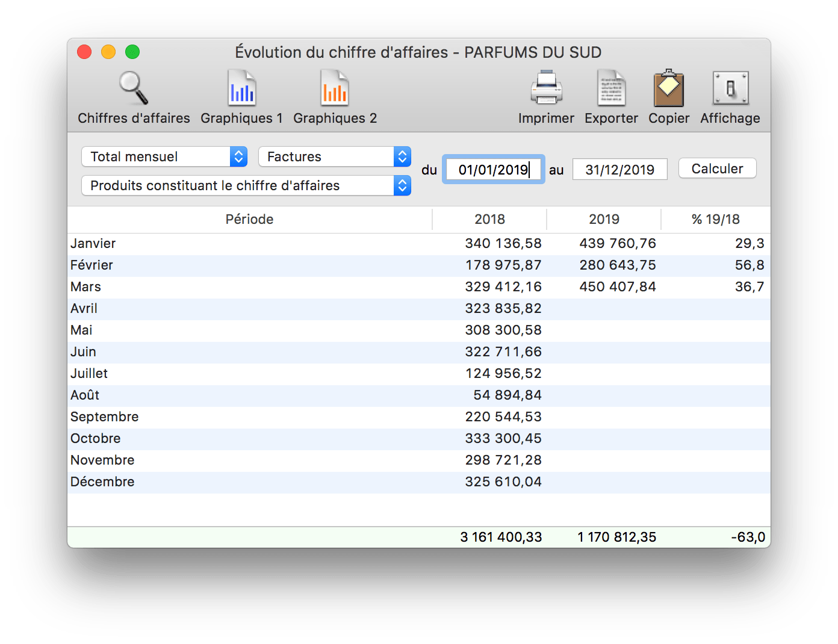Click the % 19/18 column header
The image size is (838, 644).
(716, 219)
